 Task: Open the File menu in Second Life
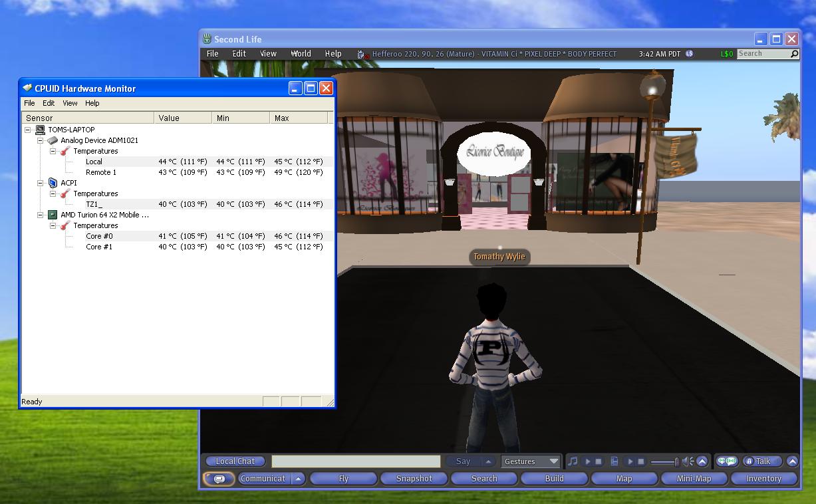point(213,54)
